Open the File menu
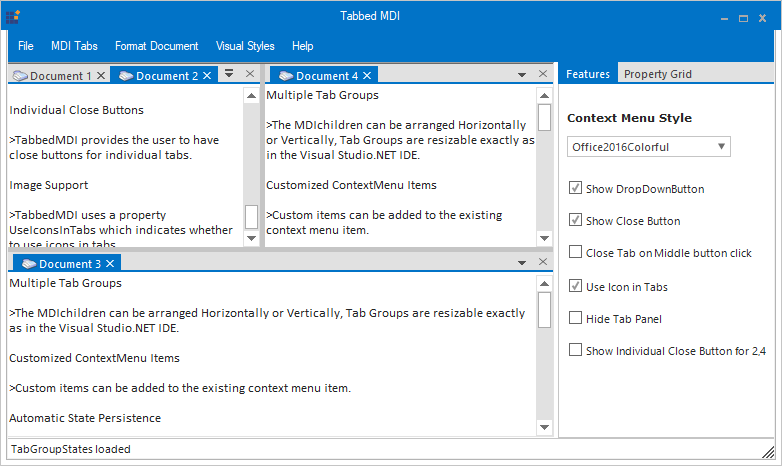 click(x=25, y=46)
